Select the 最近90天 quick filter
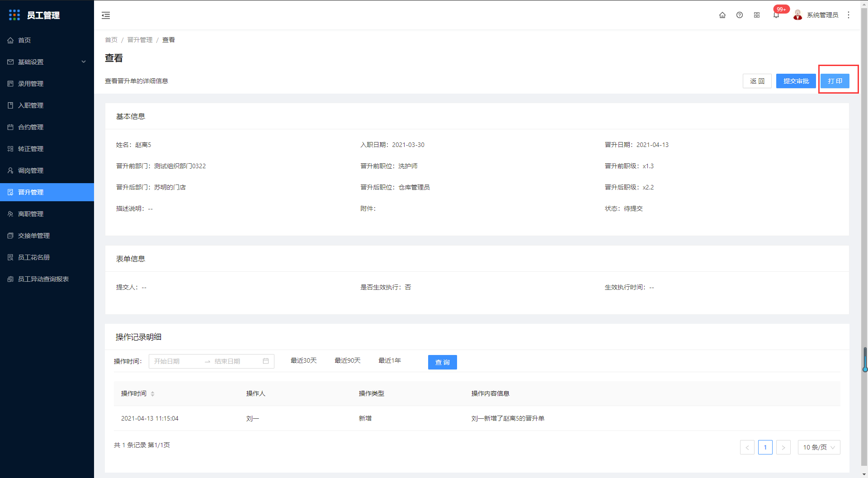 tap(348, 360)
